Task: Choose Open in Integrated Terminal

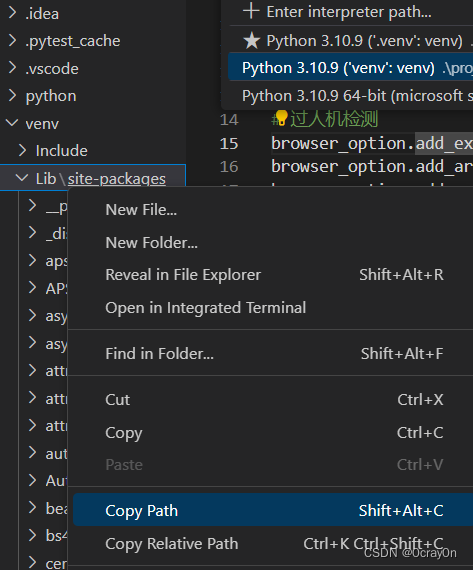Action: 206,308
